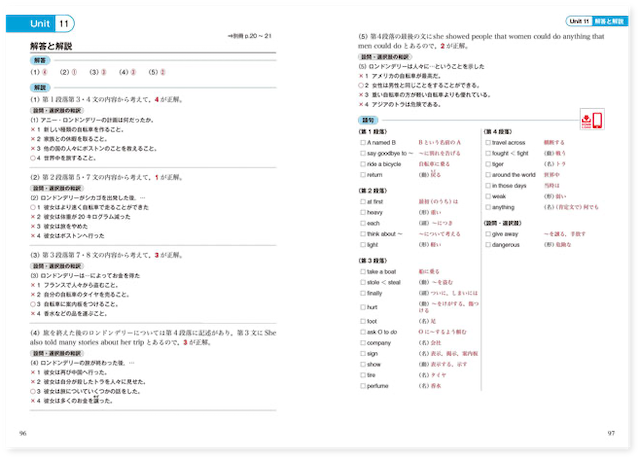Check the box next to "weak"
This screenshot has height=459, width=640.
coord(488,196)
